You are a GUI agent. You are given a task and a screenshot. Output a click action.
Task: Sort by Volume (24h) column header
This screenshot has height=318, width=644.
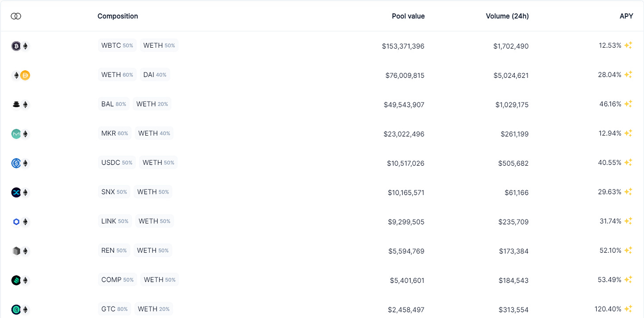tap(507, 16)
